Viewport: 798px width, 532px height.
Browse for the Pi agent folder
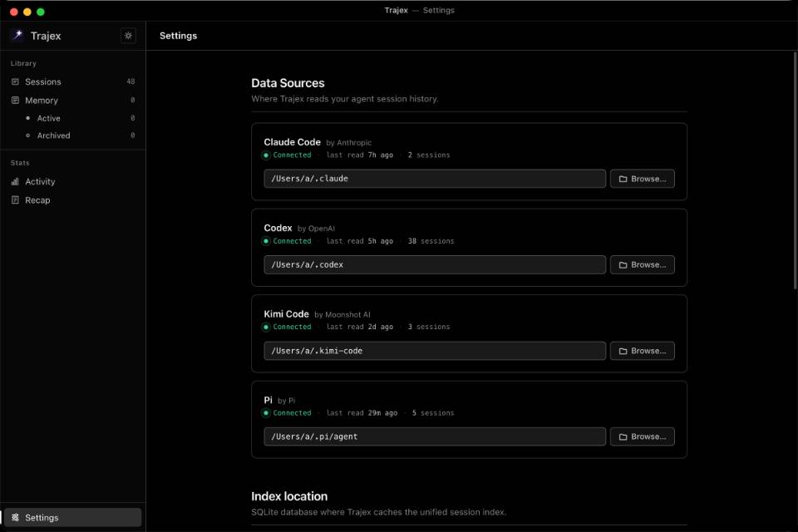(643, 436)
